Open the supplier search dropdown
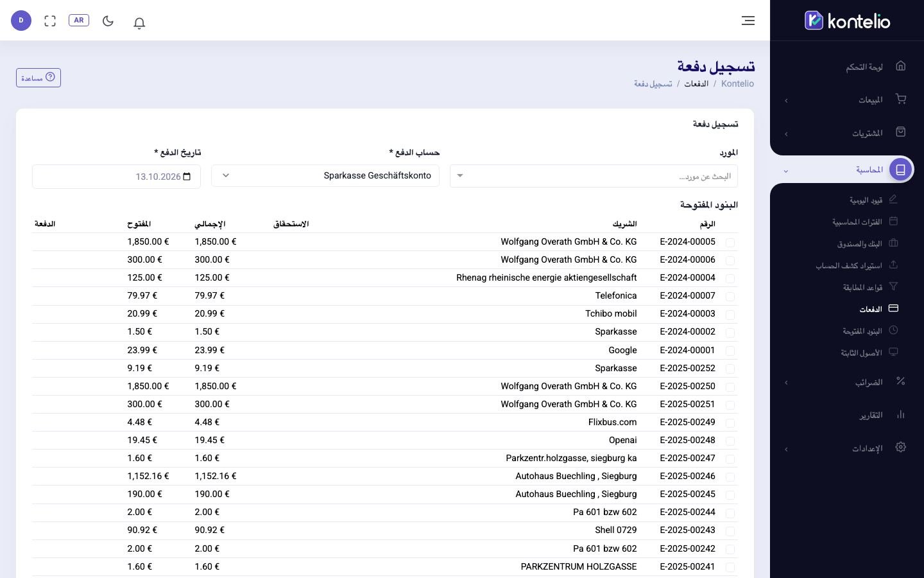The height and width of the screenshot is (578, 924). (x=594, y=176)
